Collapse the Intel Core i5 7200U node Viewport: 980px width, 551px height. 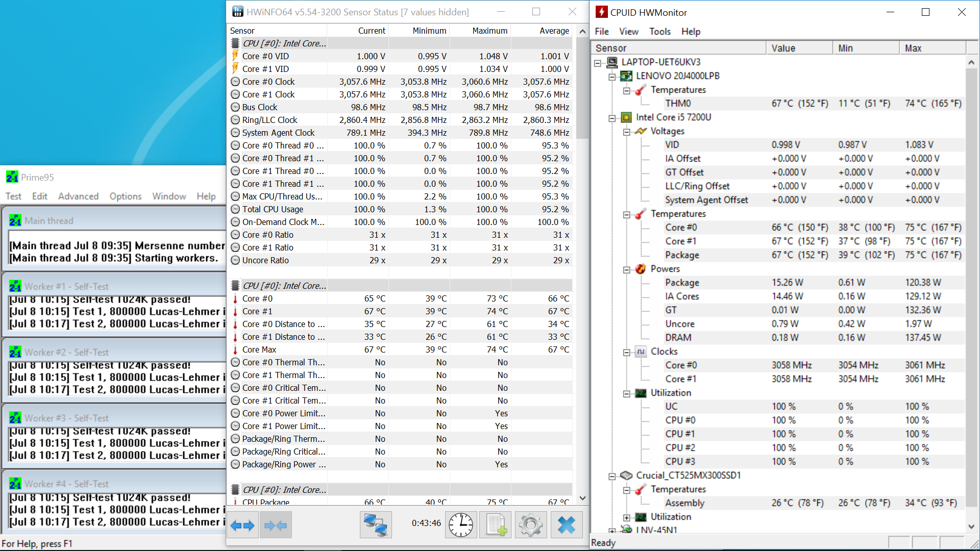(612, 118)
